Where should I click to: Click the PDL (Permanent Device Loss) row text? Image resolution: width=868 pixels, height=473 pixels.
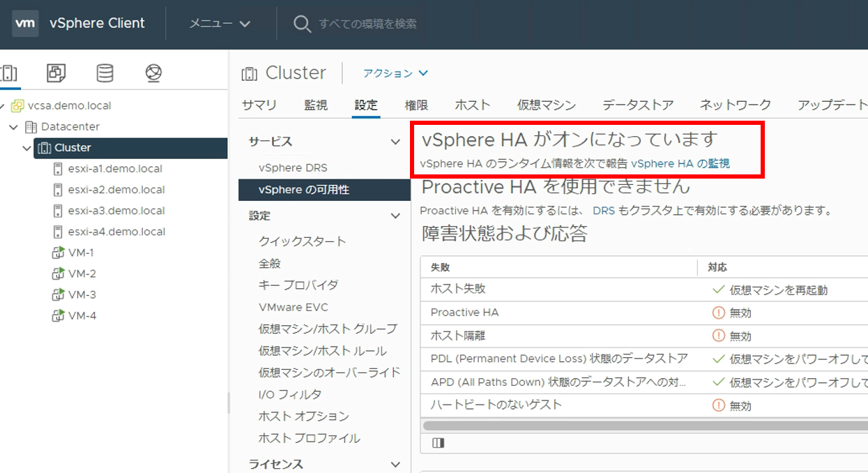(x=559, y=359)
